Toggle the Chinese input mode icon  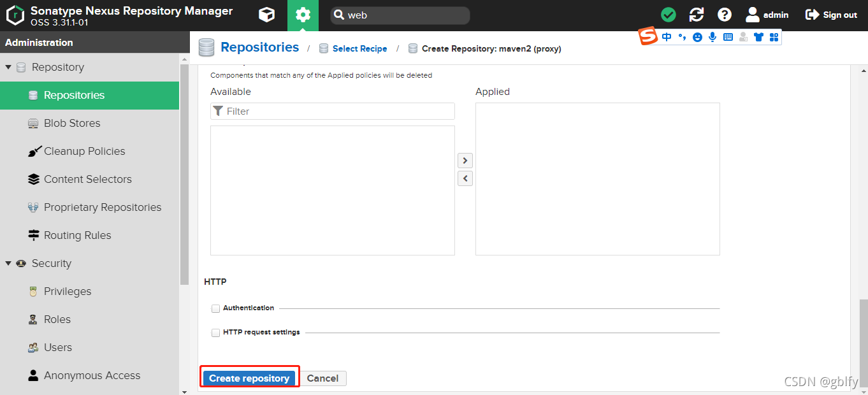[x=667, y=37]
